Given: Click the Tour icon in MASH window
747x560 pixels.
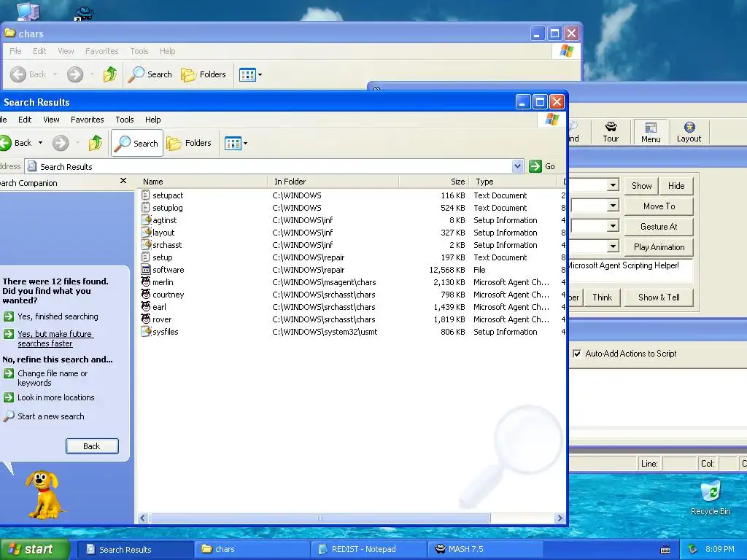Looking at the screenshot, I should click(x=611, y=132).
